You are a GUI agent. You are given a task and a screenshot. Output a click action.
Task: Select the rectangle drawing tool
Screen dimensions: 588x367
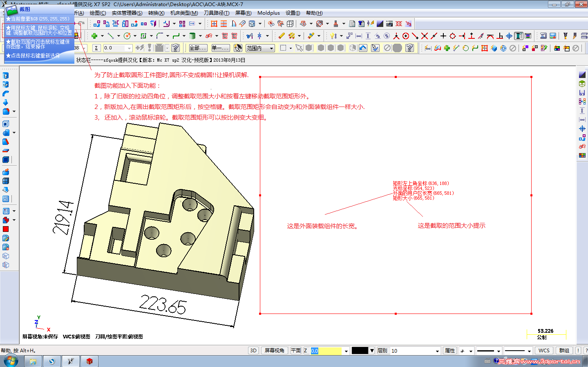click(143, 36)
